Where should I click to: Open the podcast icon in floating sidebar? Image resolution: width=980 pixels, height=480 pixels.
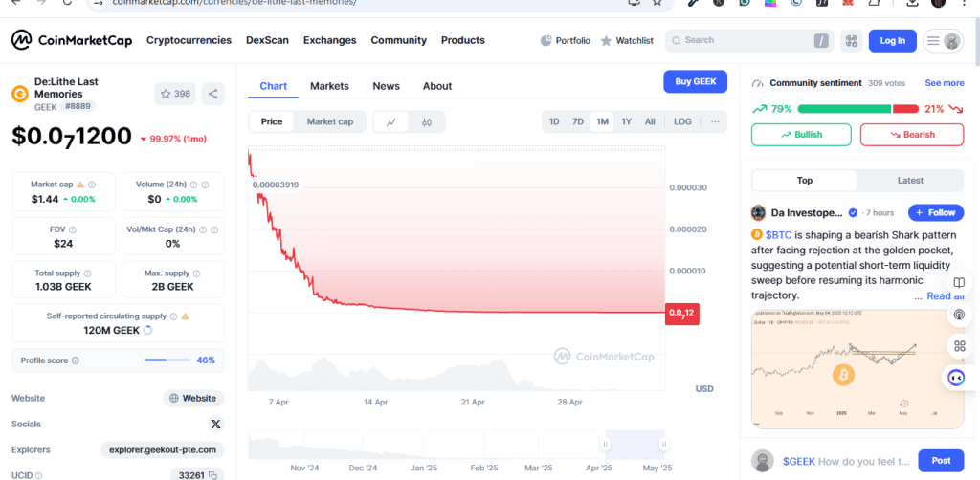click(x=957, y=314)
